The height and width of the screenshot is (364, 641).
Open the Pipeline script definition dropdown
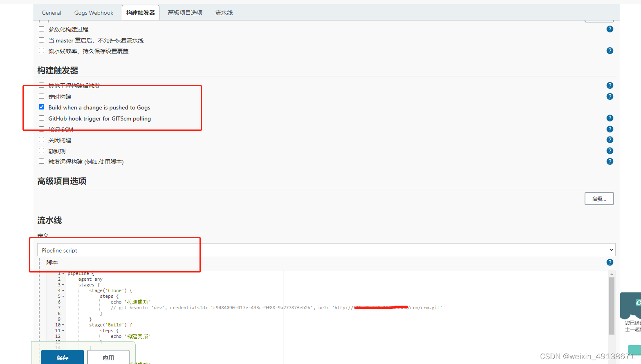pos(326,250)
